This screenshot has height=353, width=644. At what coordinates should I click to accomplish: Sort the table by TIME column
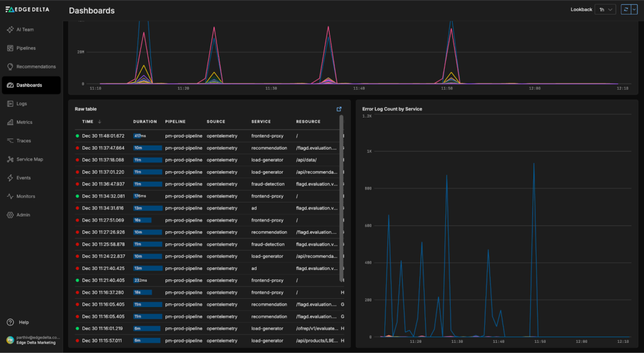(88, 121)
